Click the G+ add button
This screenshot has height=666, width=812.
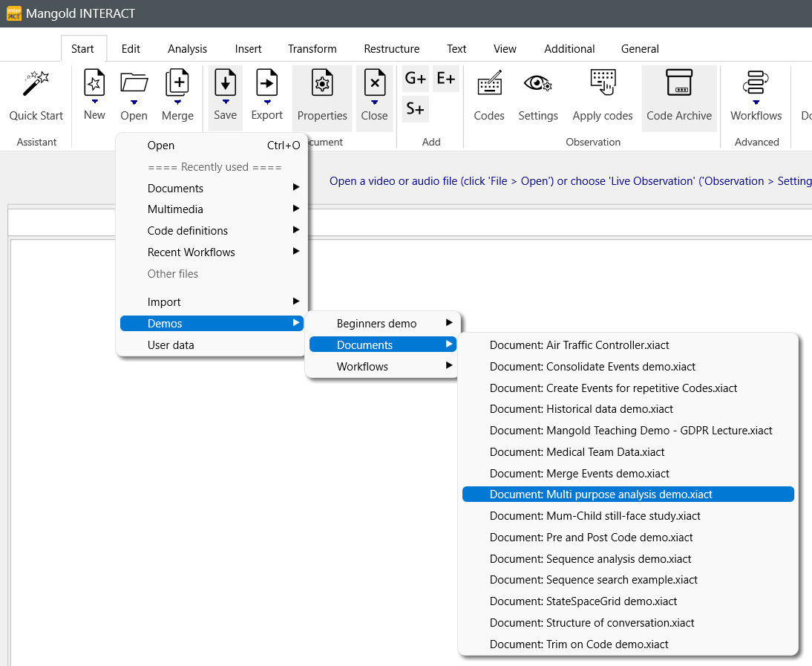pos(416,78)
